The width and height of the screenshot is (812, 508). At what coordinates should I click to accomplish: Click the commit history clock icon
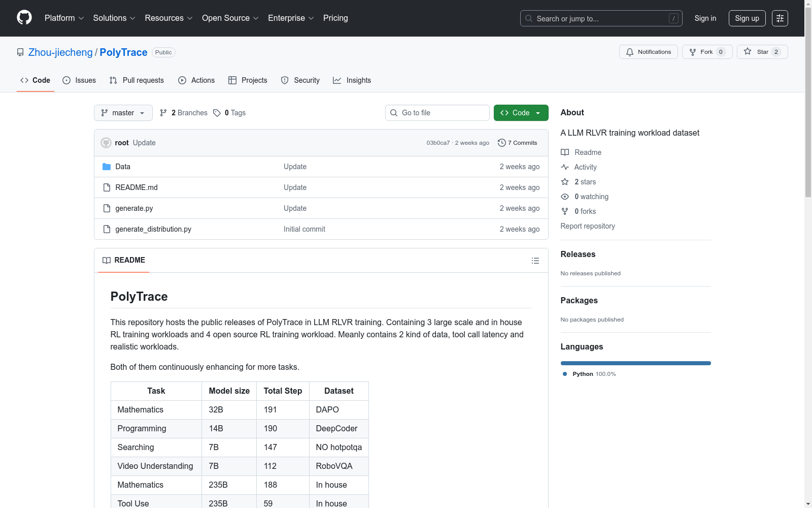click(x=502, y=143)
